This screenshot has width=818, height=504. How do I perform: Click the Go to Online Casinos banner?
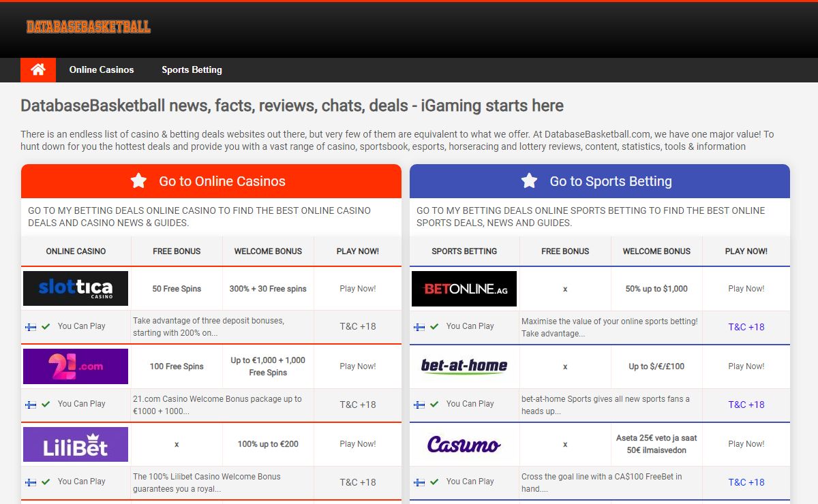tap(211, 181)
